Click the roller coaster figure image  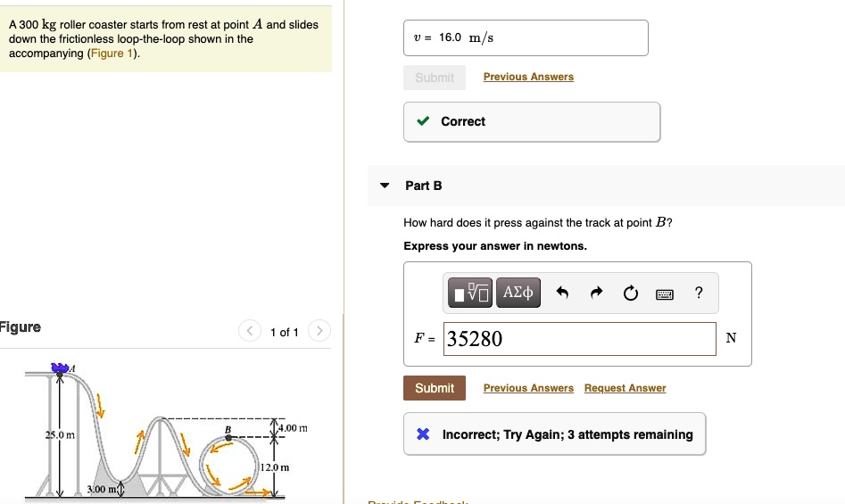pyautogui.click(x=165, y=433)
